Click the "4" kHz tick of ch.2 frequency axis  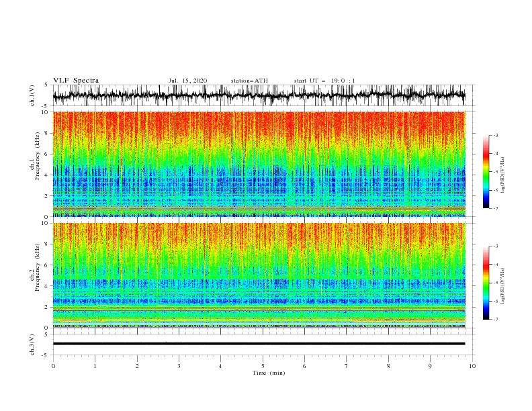coord(48,286)
